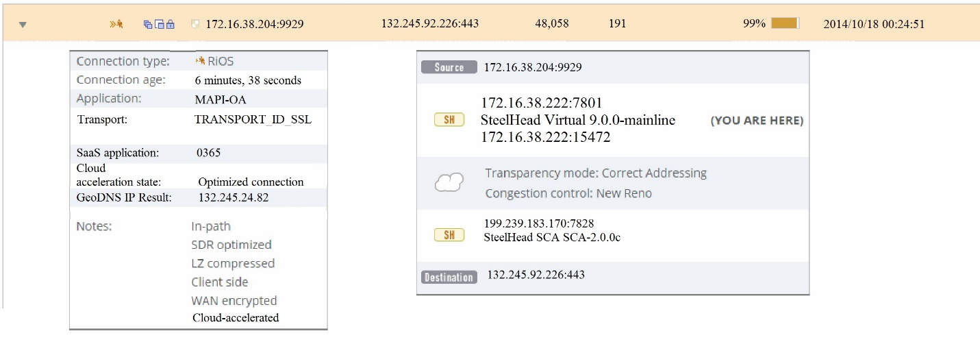Click the WAN encrypted lock icon
The width and height of the screenshot is (980, 342).
point(171,24)
